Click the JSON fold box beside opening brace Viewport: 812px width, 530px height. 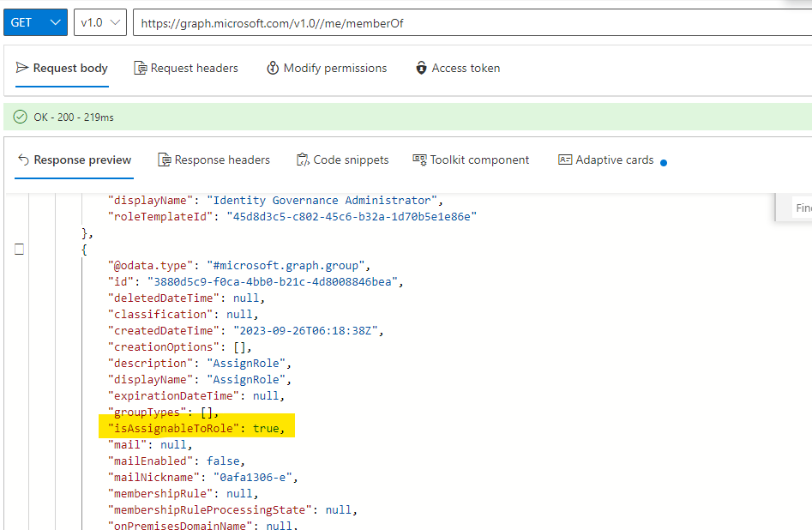point(19,250)
